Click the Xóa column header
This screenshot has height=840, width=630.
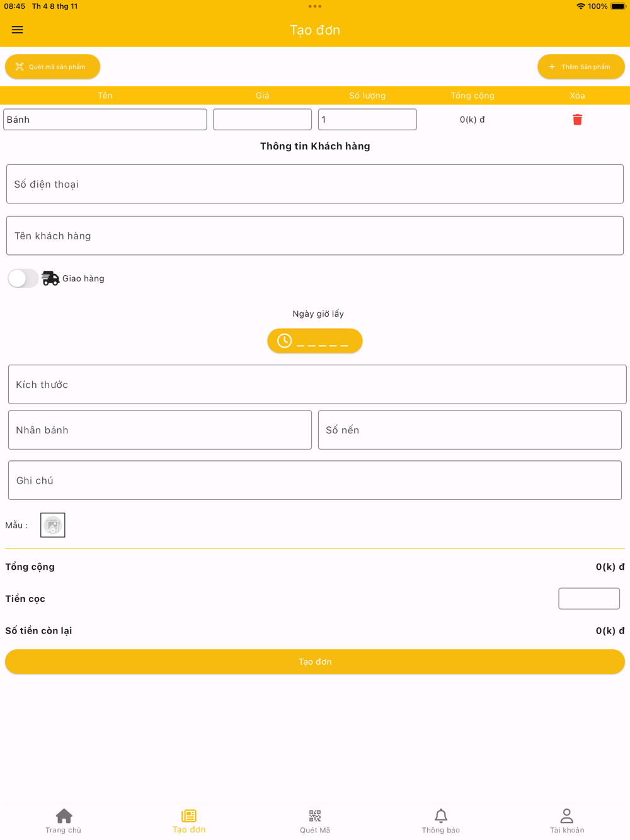(x=577, y=96)
